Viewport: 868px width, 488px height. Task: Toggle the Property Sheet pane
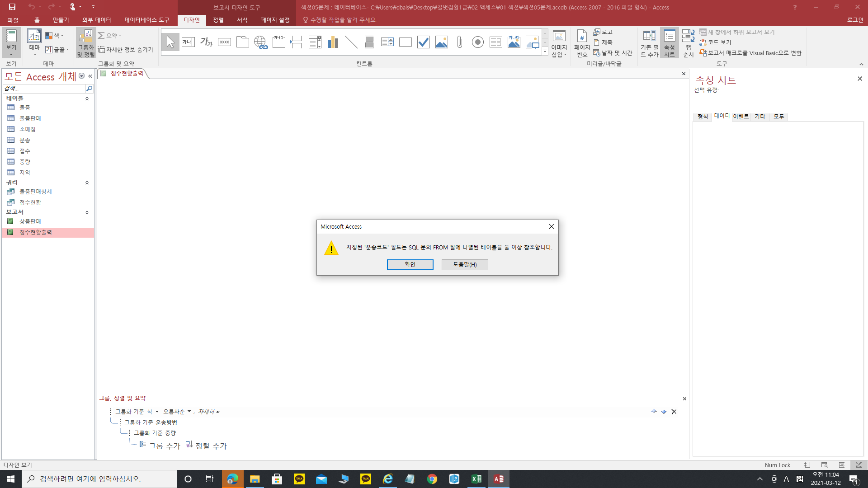pyautogui.click(x=669, y=43)
